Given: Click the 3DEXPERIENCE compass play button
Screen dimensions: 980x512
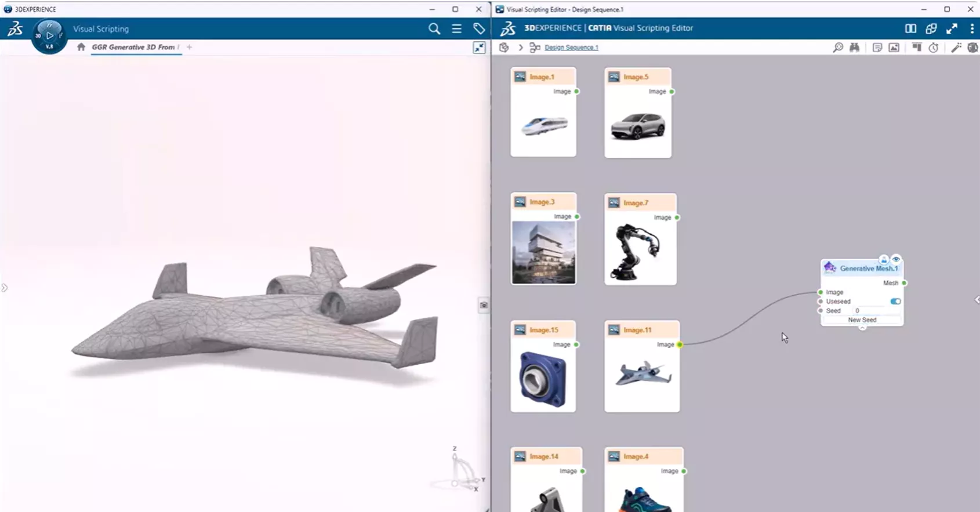Looking at the screenshot, I should [x=49, y=35].
